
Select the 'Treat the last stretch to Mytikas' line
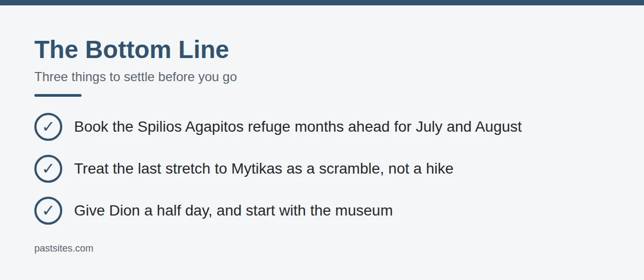point(264,169)
